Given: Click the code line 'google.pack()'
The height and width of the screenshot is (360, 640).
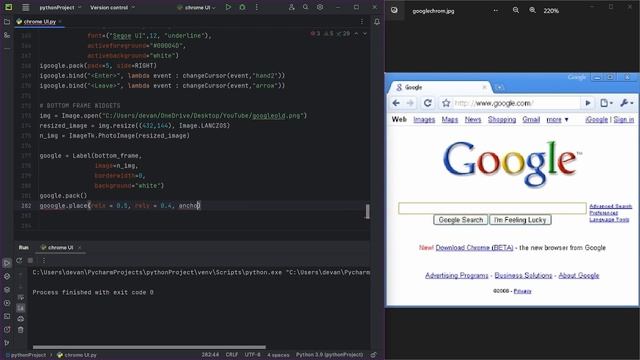Looking at the screenshot, I should pyautogui.click(x=63, y=196).
